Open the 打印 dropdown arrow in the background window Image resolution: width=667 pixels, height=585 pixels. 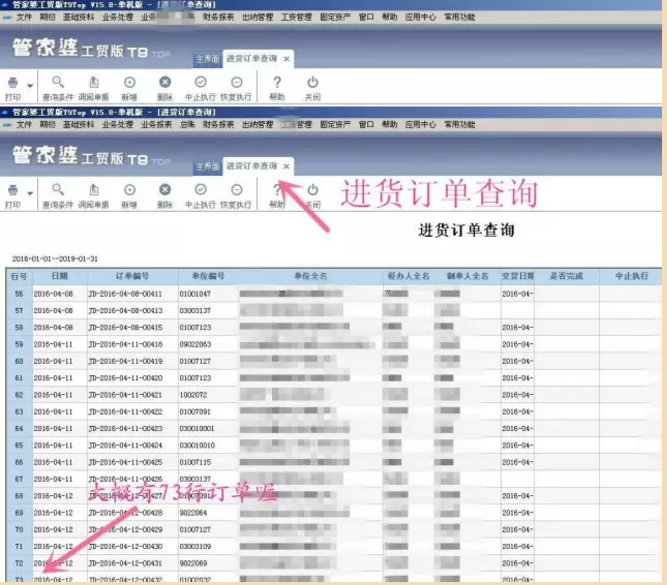point(30,86)
